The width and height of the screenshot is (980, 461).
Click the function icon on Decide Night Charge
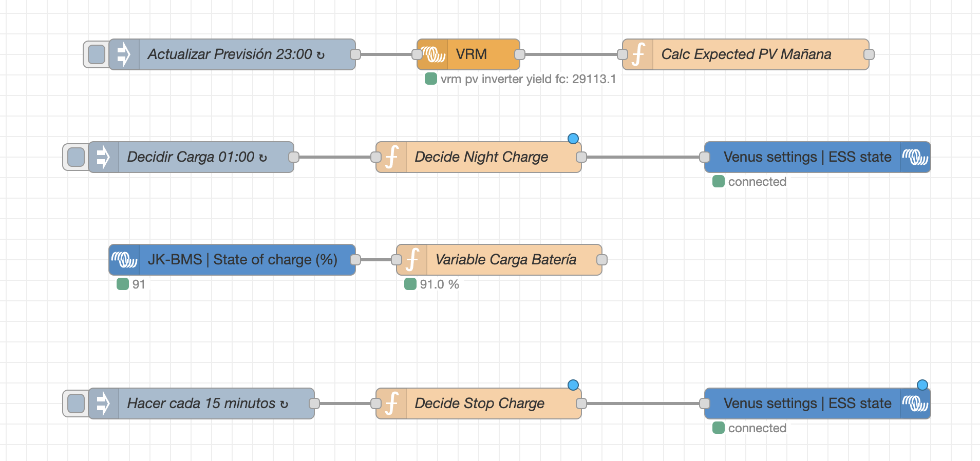pos(391,157)
